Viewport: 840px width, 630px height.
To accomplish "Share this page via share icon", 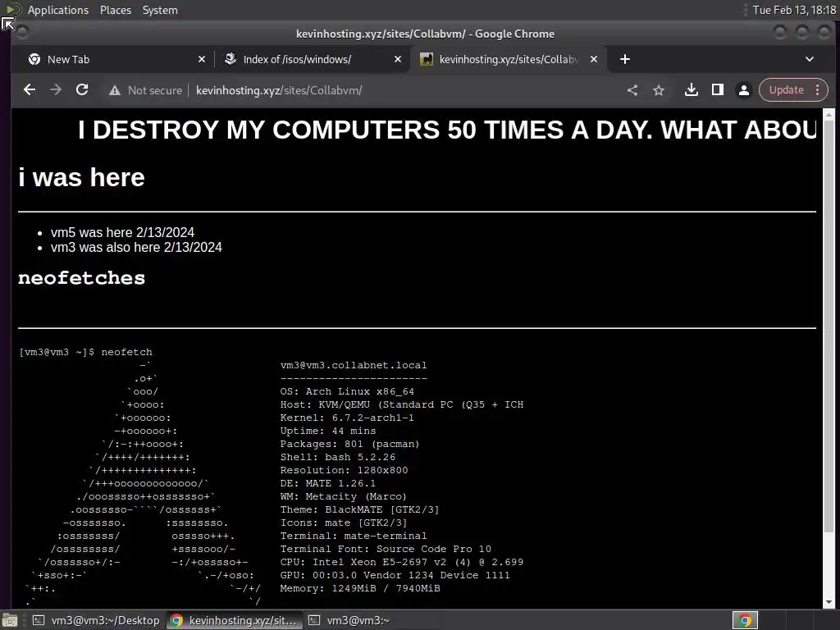I will (x=632, y=90).
